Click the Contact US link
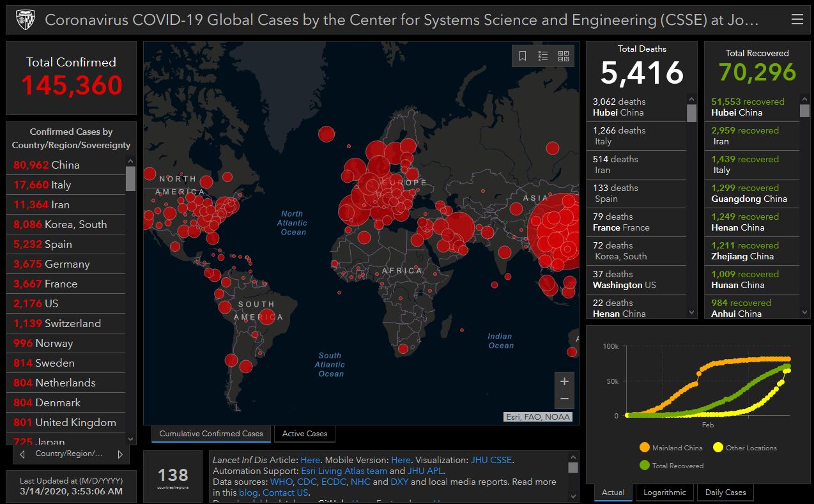 (x=285, y=493)
